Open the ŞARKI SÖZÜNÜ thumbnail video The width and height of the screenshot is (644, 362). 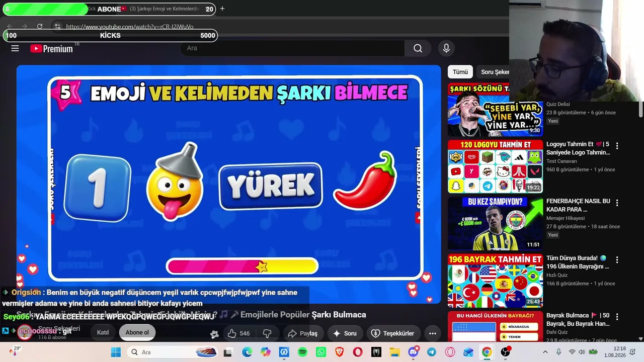[x=496, y=110]
